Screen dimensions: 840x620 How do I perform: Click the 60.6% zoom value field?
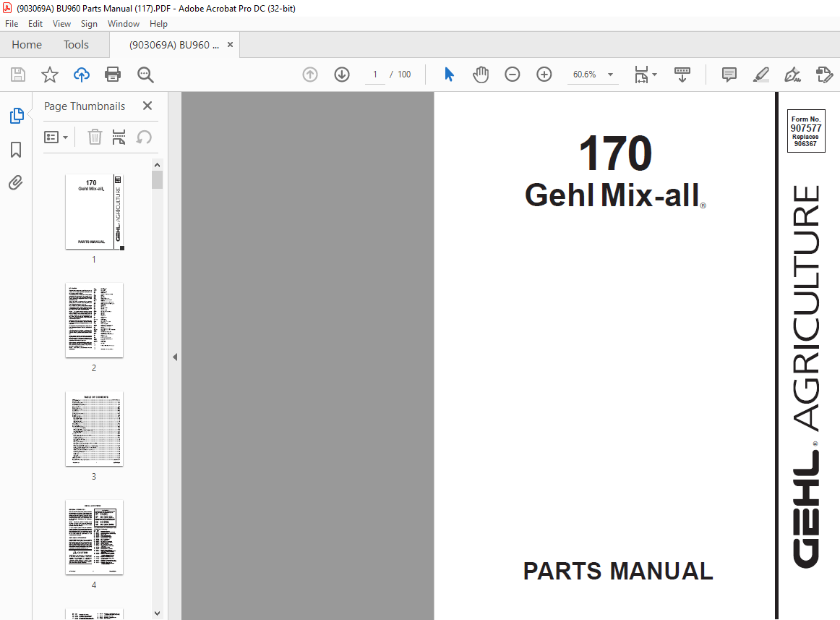point(585,75)
